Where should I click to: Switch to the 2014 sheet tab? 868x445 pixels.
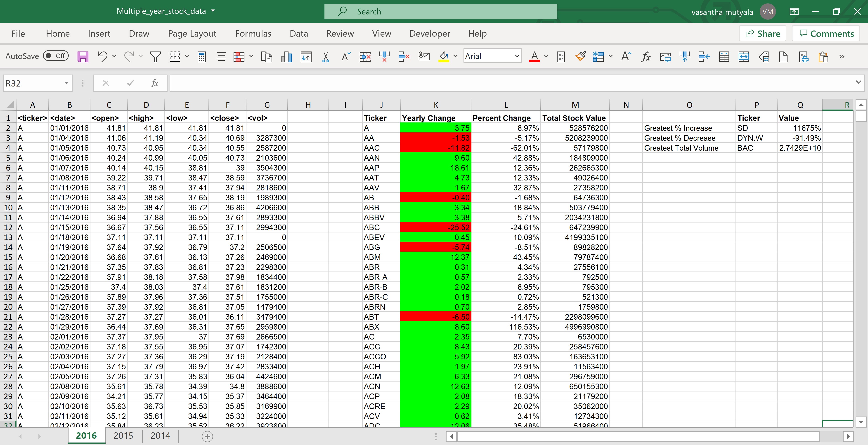pos(160,436)
